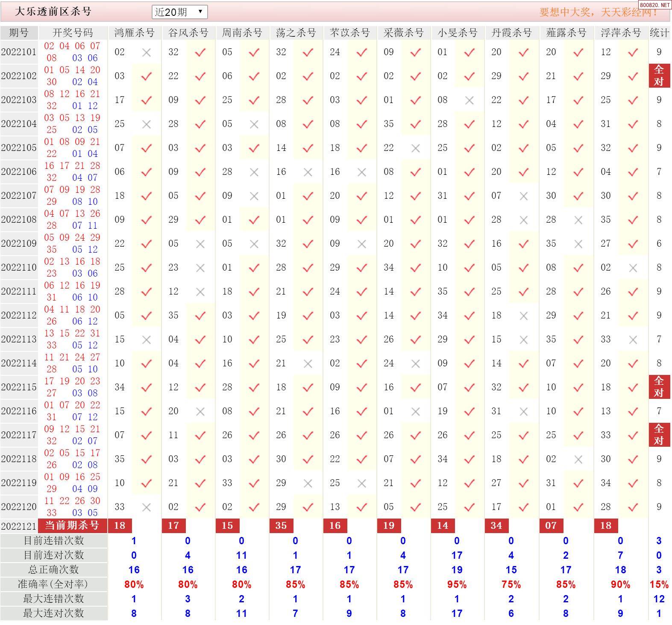This screenshot has height=625, width=672.
Task: Click the 最大连对次数 row label
Action: [x=54, y=613]
